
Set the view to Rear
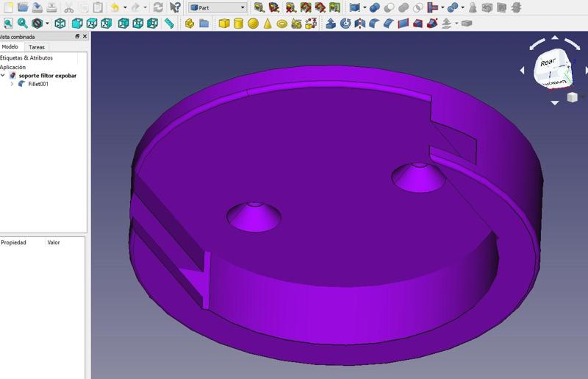click(123, 24)
